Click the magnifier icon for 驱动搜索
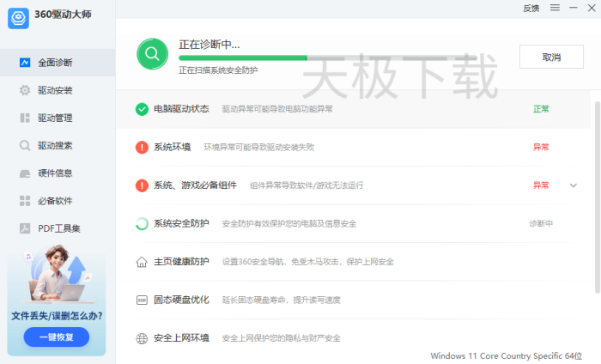 click(25, 146)
